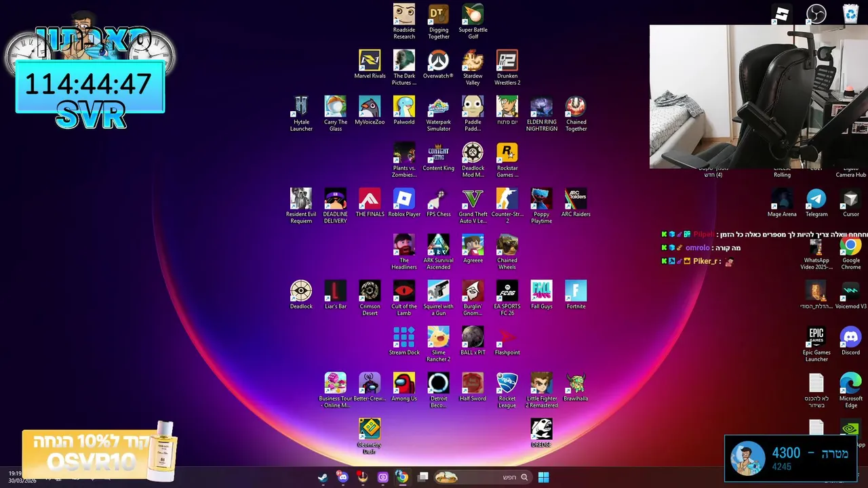Open the Roadside Research desktop shortcut
This screenshot has height=488, width=868.
pos(404,14)
